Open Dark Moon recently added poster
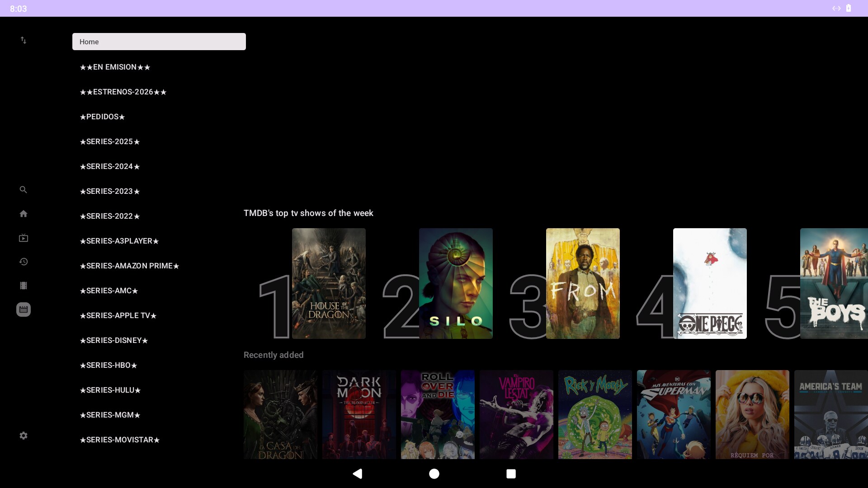 [x=359, y=414]
